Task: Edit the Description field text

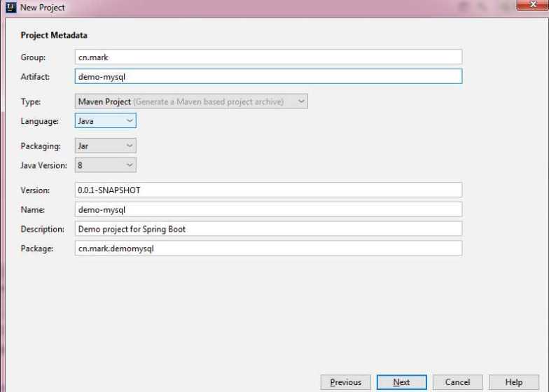Action: coord(268,229)
